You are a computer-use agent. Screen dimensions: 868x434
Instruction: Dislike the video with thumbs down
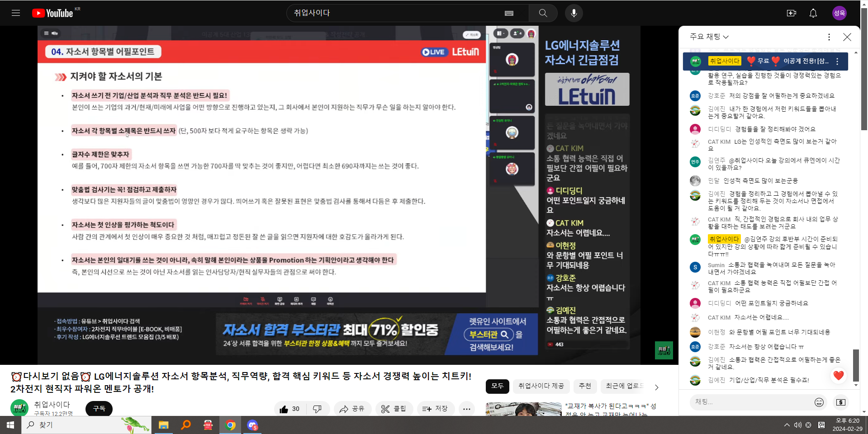point(318,409)
